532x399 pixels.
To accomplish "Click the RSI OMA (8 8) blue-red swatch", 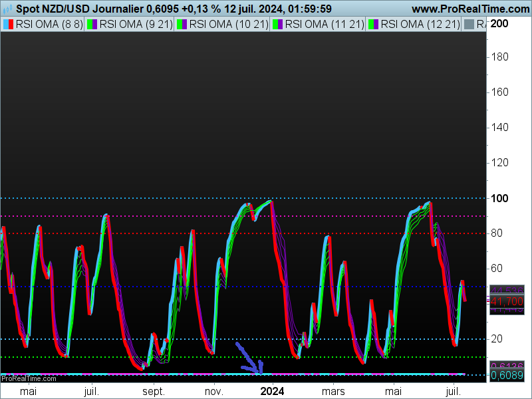I will click(x=8, y=24).
